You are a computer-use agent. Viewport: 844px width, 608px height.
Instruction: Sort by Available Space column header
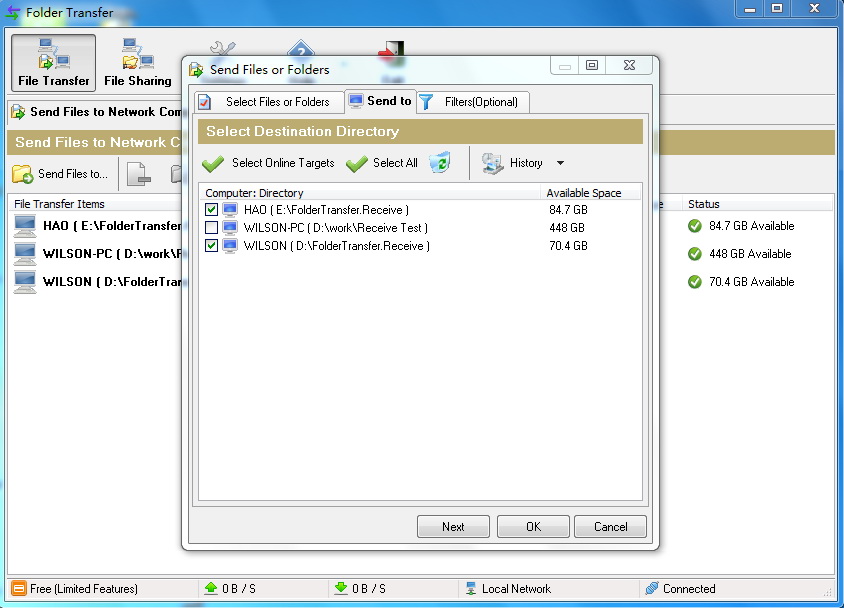coord(590,193)
